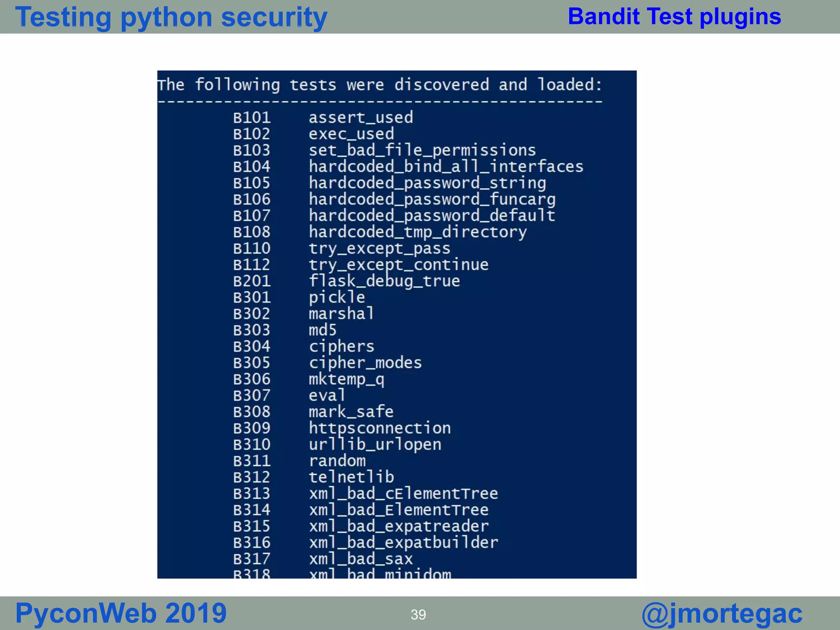840x630 pixels.
Task: Select the try_except_continue entry
Action: coord(399,265)
